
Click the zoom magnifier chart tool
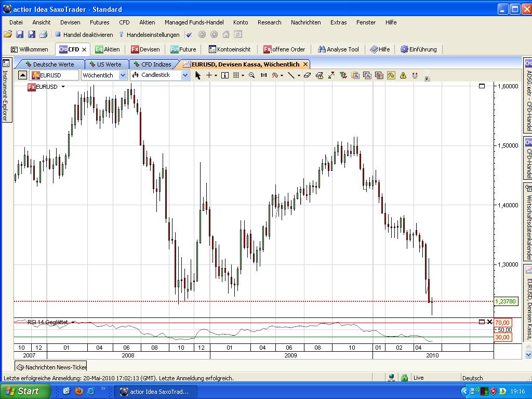coord(251,75)
